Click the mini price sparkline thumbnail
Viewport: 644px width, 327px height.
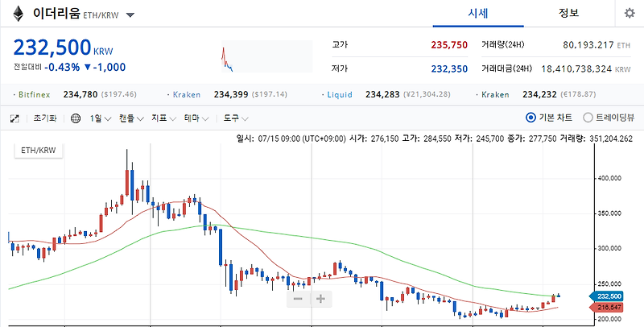tap(267, 56)
